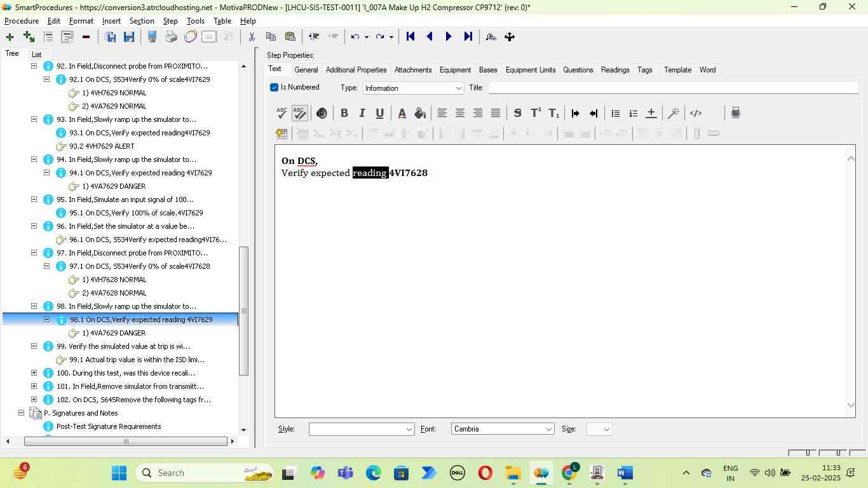The height and width of the screenshot is (488, 868).
Task: Click the green plus add step icon
Action: tap(10, 37)
